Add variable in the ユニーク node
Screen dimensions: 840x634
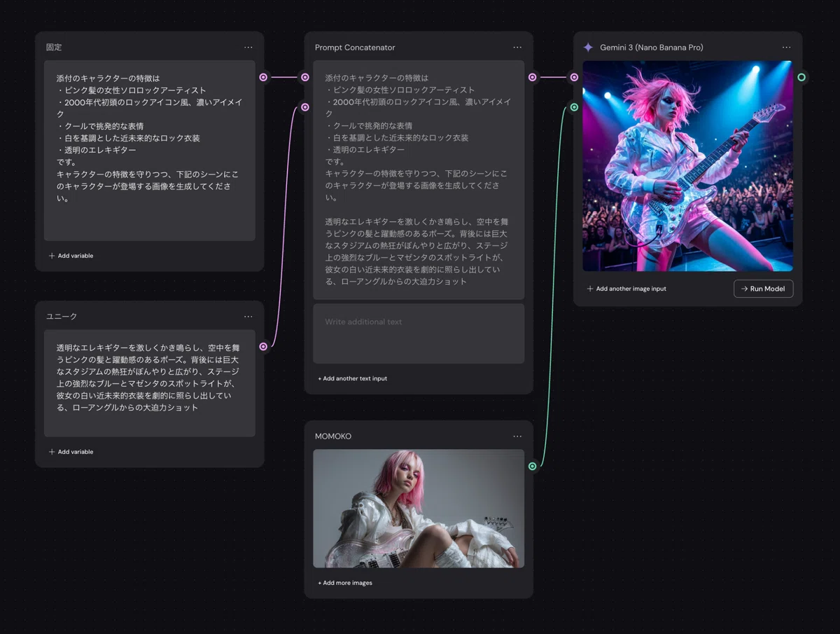click(x=71, y=452)
